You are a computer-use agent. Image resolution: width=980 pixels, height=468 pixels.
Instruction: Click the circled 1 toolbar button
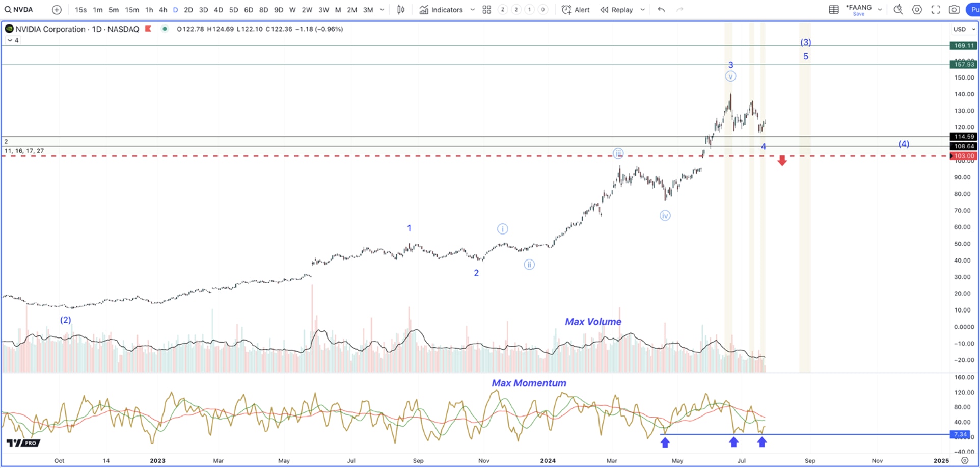click(530, 10)
